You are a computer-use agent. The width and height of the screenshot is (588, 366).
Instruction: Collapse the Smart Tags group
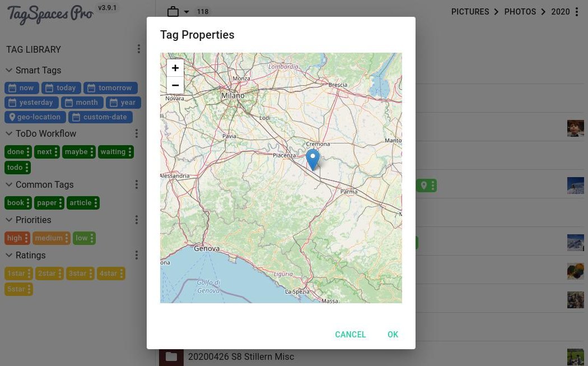pos(10,70)
